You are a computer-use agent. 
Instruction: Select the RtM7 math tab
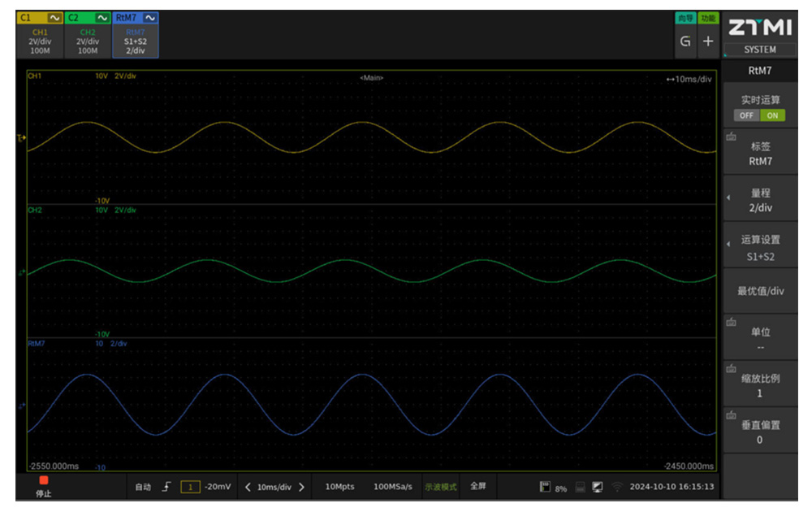(x=136, y=35)
